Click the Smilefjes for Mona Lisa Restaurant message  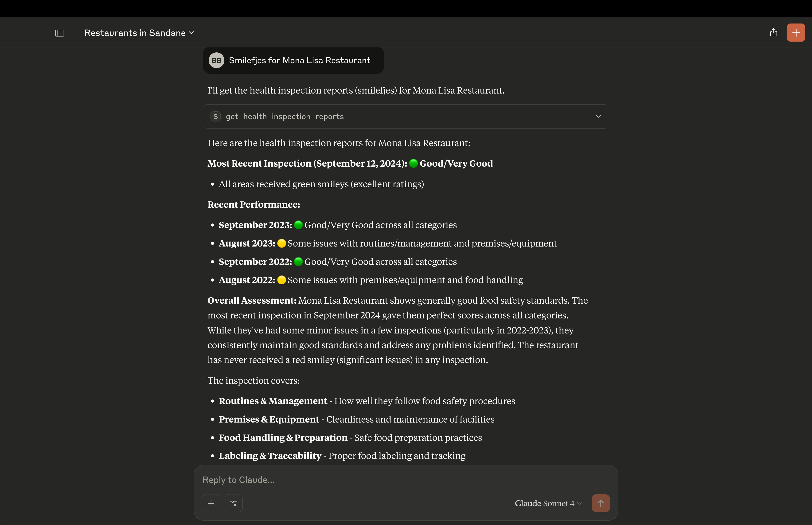(x=299, y=60)
